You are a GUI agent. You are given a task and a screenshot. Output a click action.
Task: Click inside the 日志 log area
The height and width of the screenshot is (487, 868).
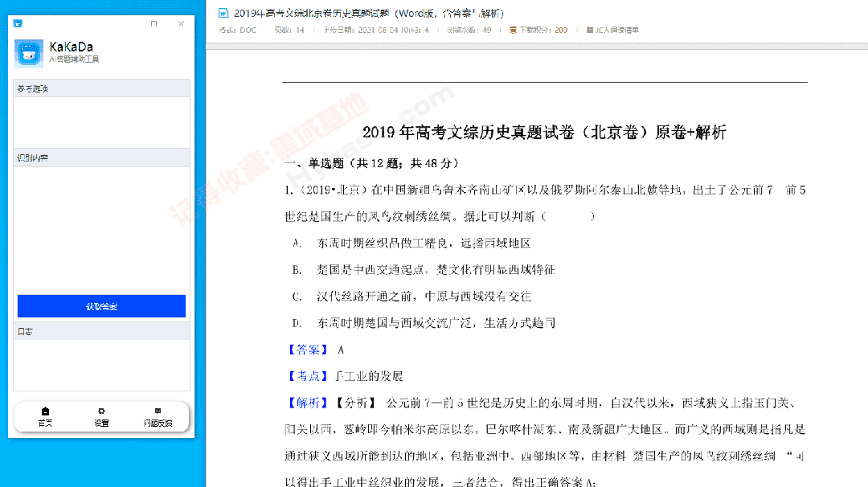pos(101,365)
